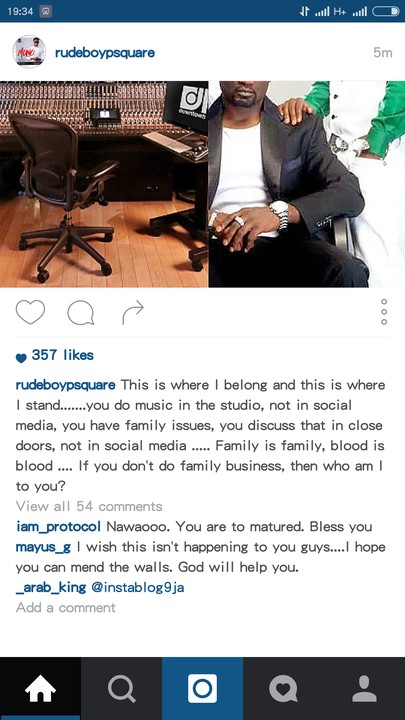Open the Activity heart-bubble tab
Screen dimensions: 405x720
pos(283,688)
